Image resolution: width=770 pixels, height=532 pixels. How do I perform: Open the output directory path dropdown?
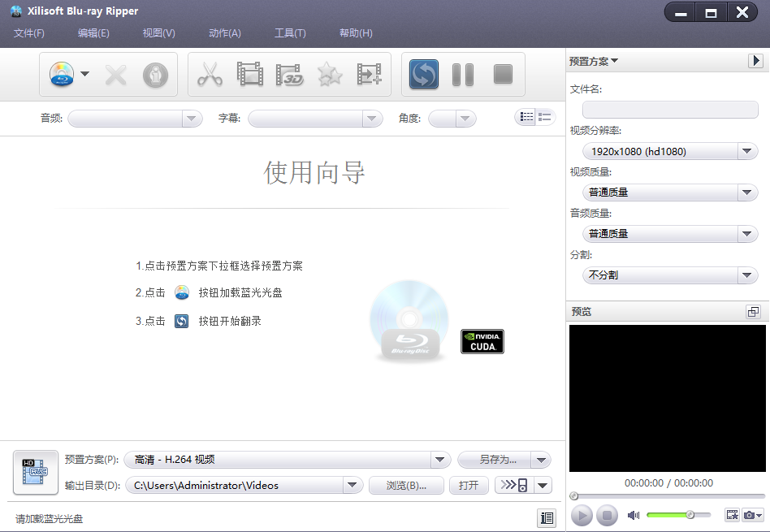point(352,486)
